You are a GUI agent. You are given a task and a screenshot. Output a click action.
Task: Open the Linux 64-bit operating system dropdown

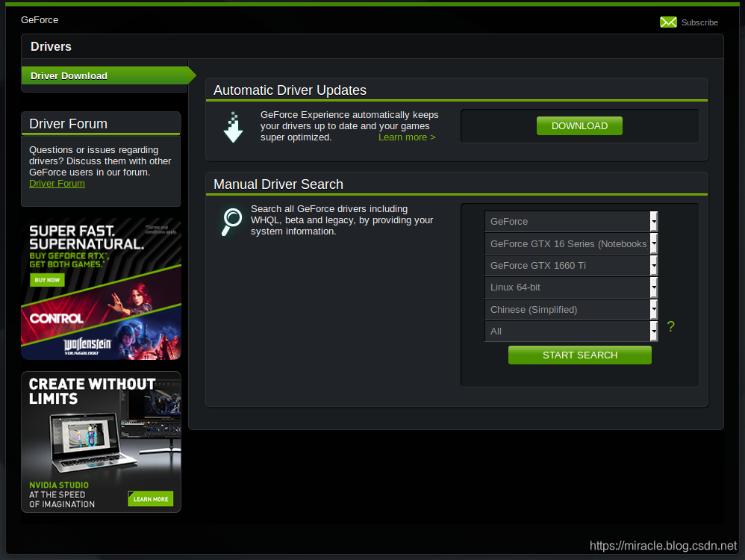[x=571, y=287]
